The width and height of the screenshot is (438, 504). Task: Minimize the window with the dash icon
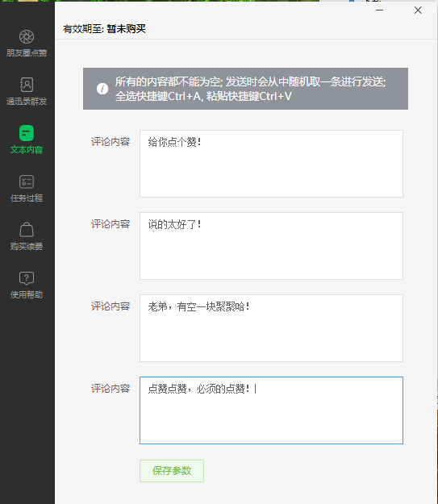pos(379,10)
